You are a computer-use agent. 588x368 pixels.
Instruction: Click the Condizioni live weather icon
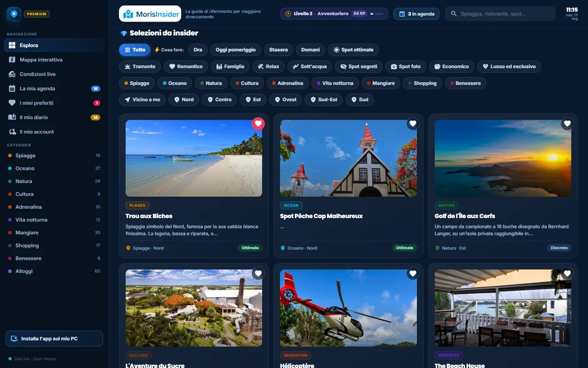[x=12, y=74]
